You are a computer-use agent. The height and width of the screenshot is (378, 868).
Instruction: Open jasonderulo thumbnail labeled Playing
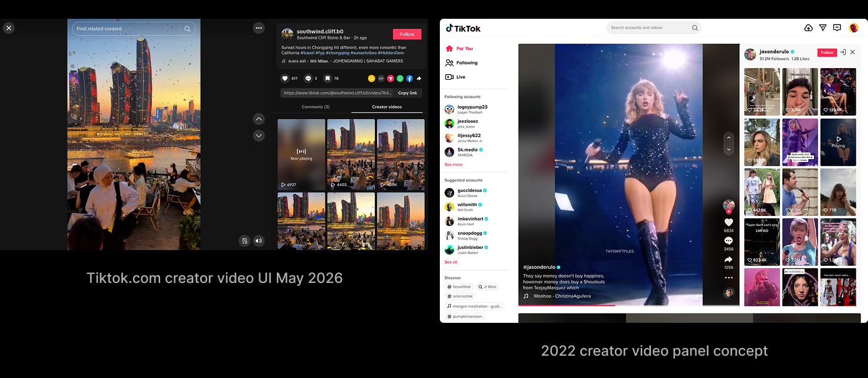point(838,142)
